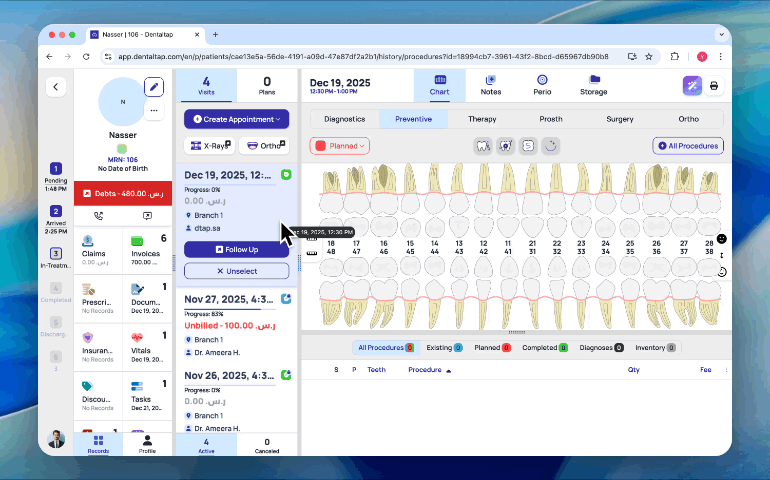This screenshot has height=480, width=770.
Task: Switch to the Plans tab
Action: (267, 85)
